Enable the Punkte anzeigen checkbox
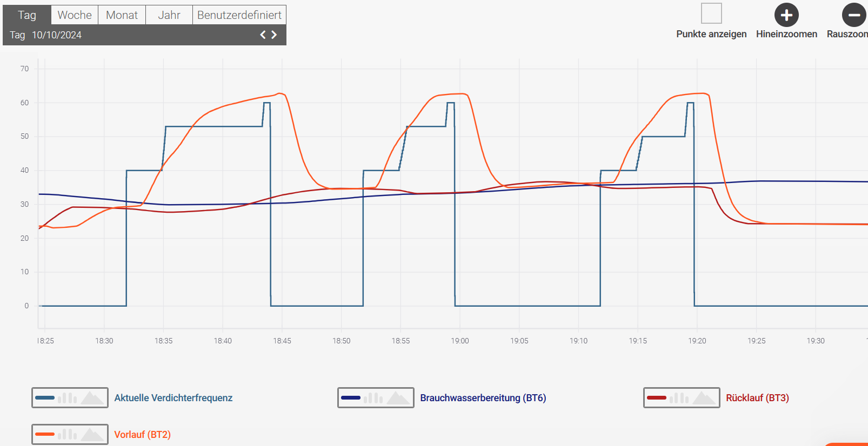Viewport: 868px width, 446px height. tap(711, 13)
